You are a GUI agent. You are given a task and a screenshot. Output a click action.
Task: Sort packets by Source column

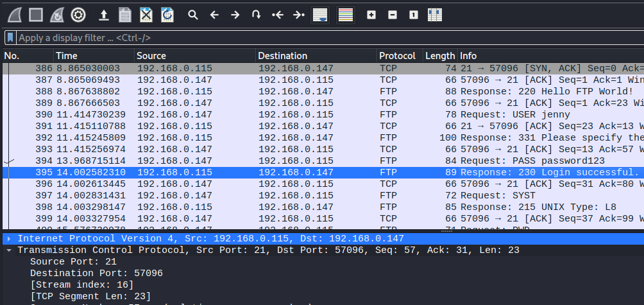[x=195, y=56]
